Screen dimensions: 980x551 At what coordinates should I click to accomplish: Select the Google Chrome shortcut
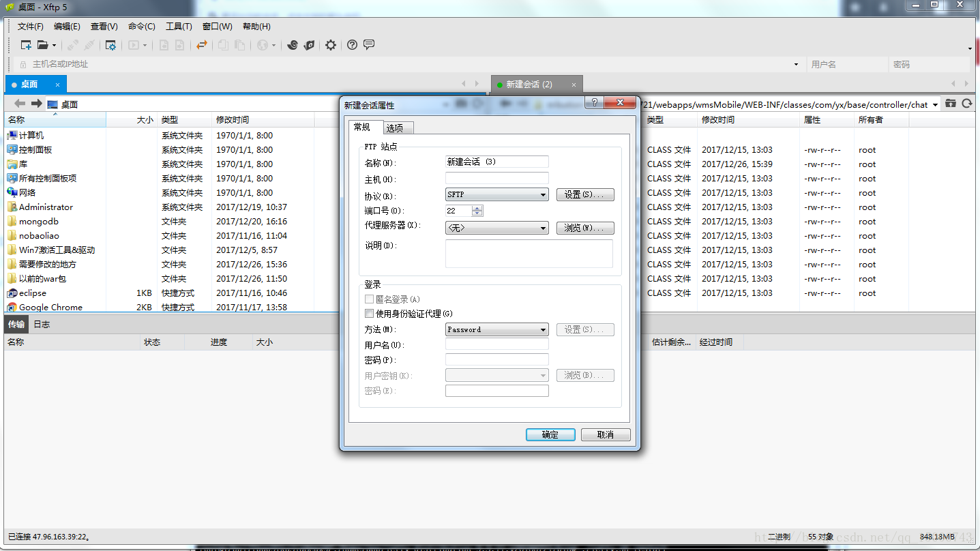coord(45,307)
